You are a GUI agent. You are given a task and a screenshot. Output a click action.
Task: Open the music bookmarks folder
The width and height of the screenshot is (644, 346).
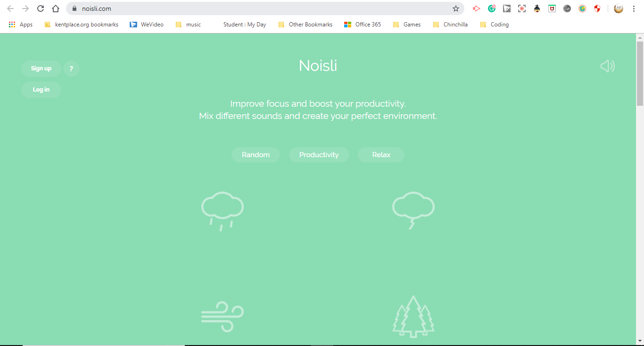188,25
